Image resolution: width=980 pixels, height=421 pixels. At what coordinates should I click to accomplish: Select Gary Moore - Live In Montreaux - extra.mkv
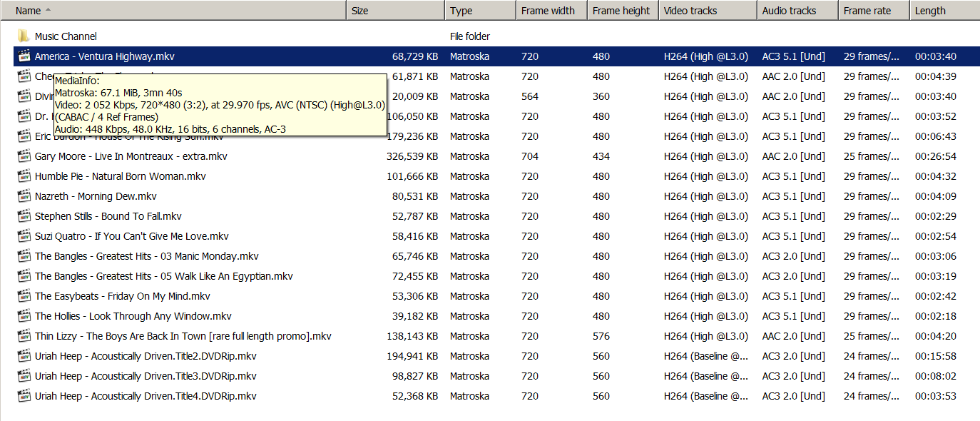pos(131,156)
